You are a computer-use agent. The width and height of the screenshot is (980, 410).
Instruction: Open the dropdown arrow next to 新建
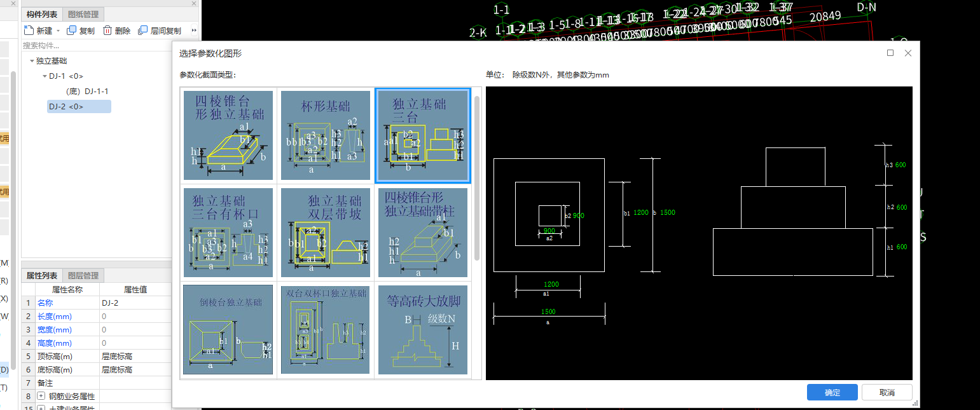tap(59, 31)
